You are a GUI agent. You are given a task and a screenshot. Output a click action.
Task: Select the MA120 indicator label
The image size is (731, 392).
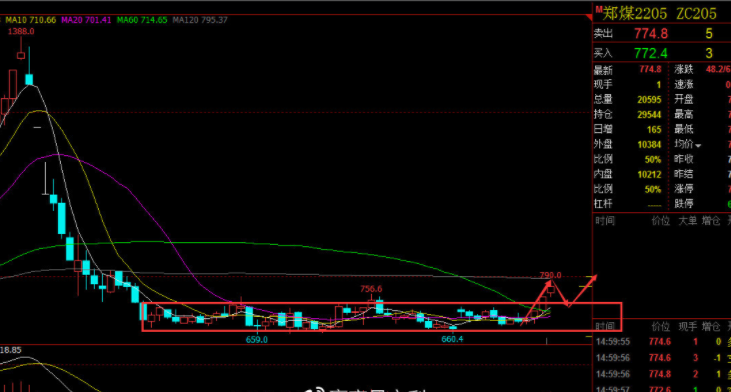(200, 20)
